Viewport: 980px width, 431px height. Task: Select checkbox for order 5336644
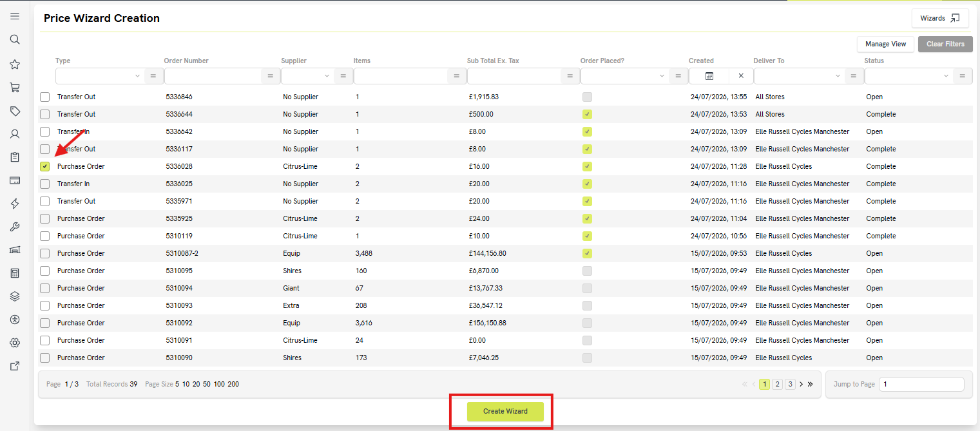(44, 114)
